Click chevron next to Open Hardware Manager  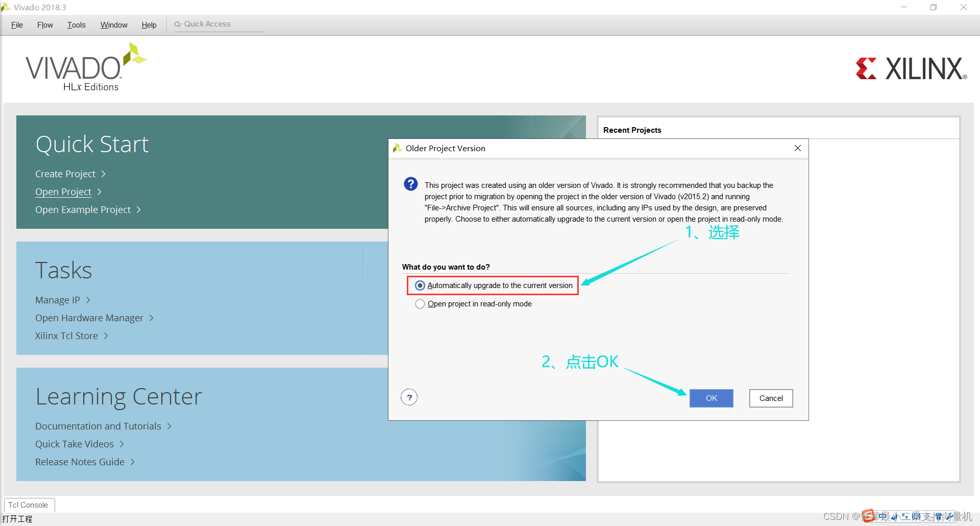click(152, 318)
